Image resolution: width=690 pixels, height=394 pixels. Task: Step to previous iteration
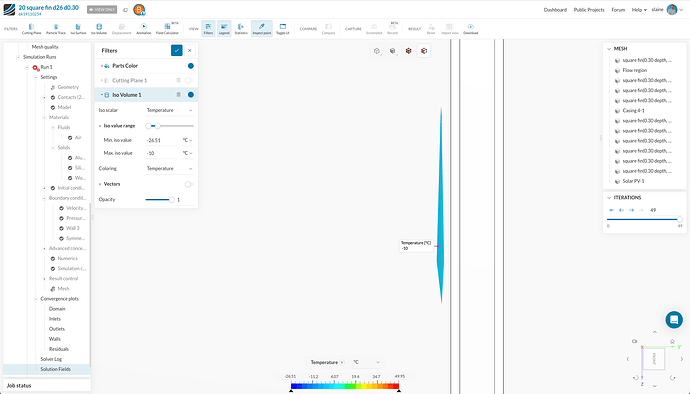(x=621, y=210)
